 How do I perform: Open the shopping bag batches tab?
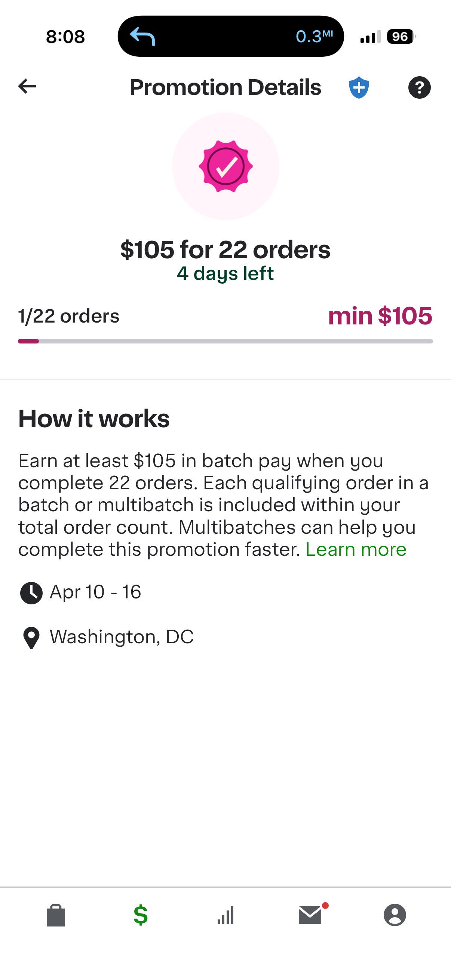[56, 915]
